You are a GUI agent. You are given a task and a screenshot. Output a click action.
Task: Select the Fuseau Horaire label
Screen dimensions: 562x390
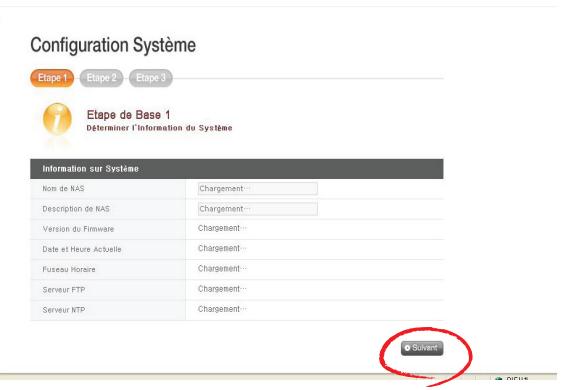click(69, 270)
